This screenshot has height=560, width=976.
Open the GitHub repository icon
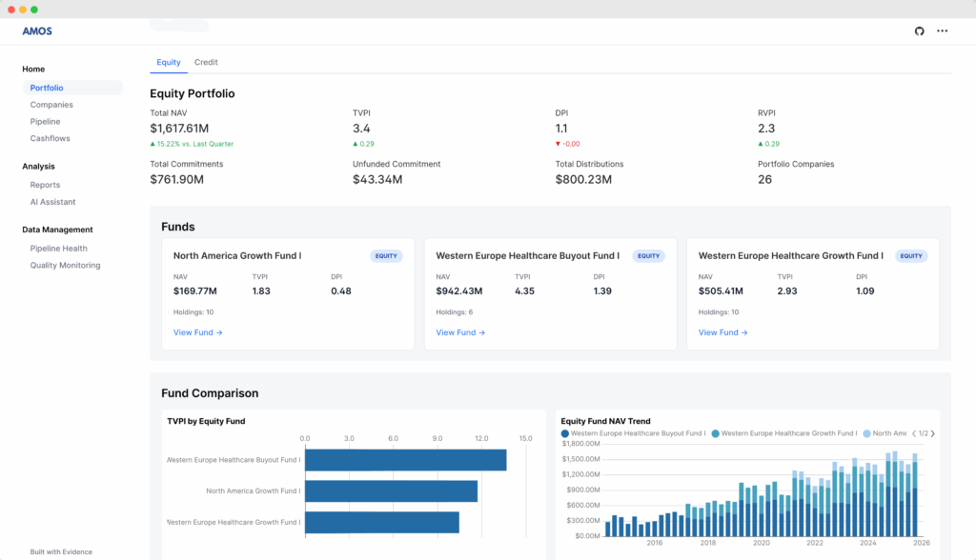(919, 31)
